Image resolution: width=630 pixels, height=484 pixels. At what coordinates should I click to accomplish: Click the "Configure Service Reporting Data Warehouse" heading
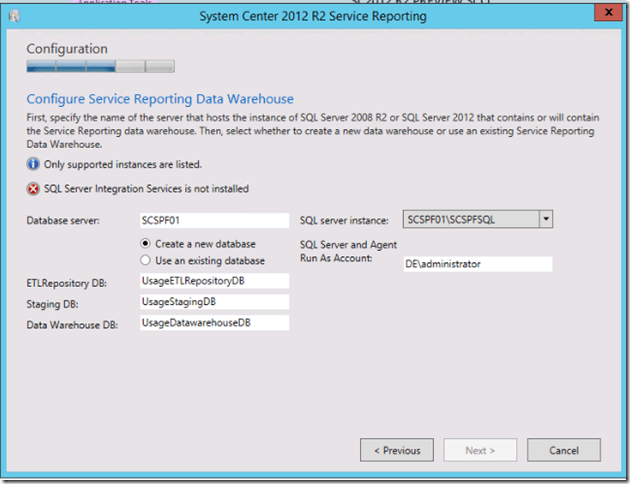160,99
